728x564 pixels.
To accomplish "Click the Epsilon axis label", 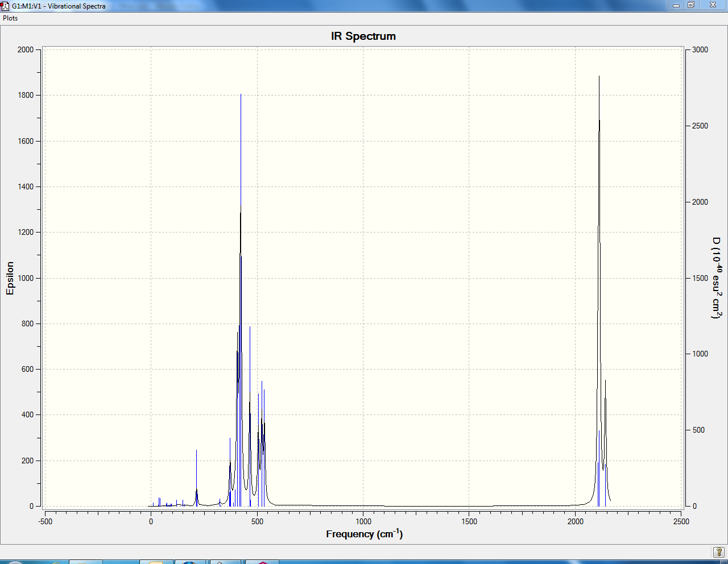I will point(10,278).
